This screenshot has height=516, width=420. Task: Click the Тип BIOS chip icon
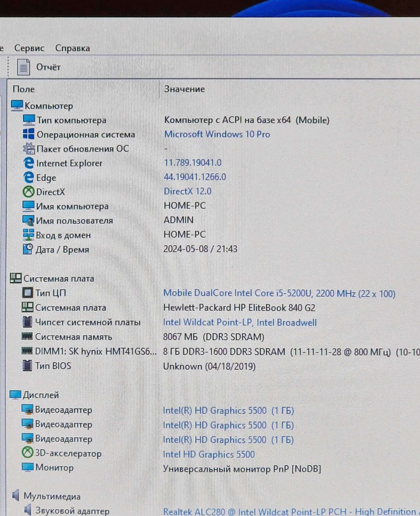27,365
